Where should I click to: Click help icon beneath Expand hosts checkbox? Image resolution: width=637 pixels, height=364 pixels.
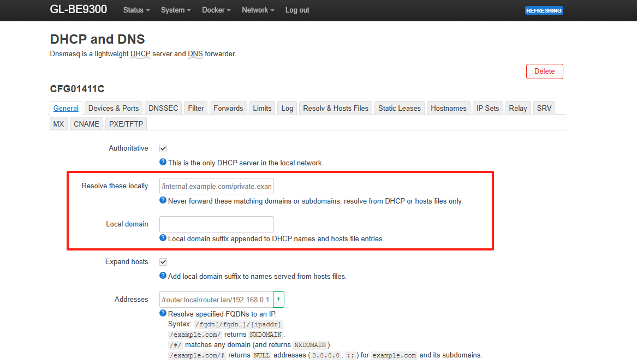(x=163, y=276)
